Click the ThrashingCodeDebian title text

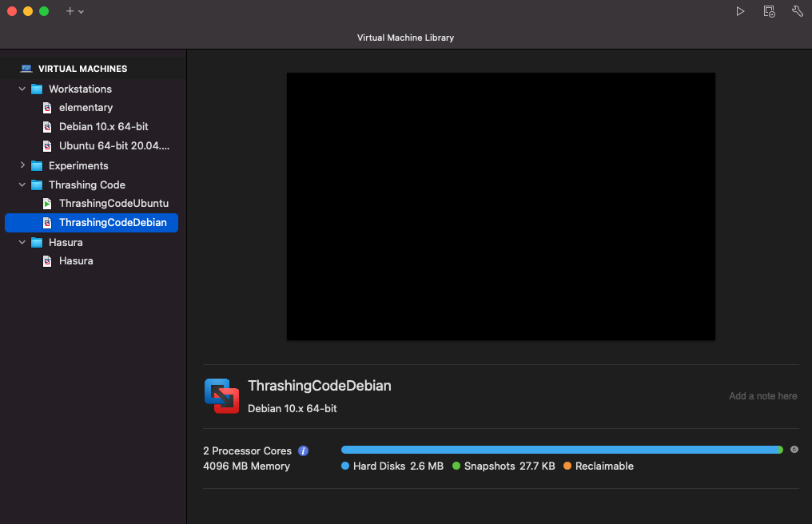point(320,386)
